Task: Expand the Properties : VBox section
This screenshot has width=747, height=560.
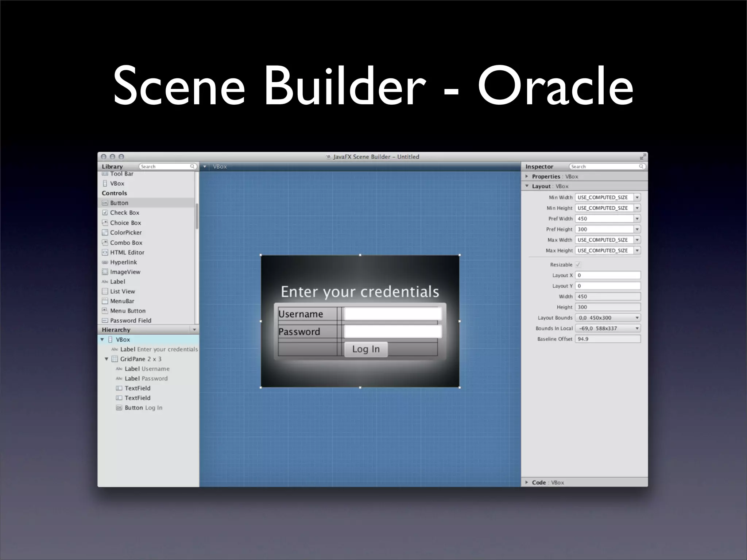Action: pyautogui.click(x=527, y=176)
